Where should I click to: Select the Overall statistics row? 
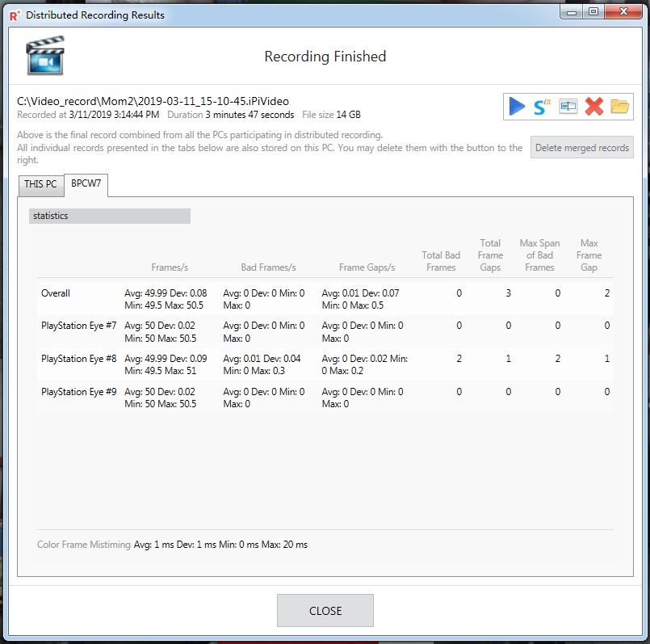click(x=325, y=299)
